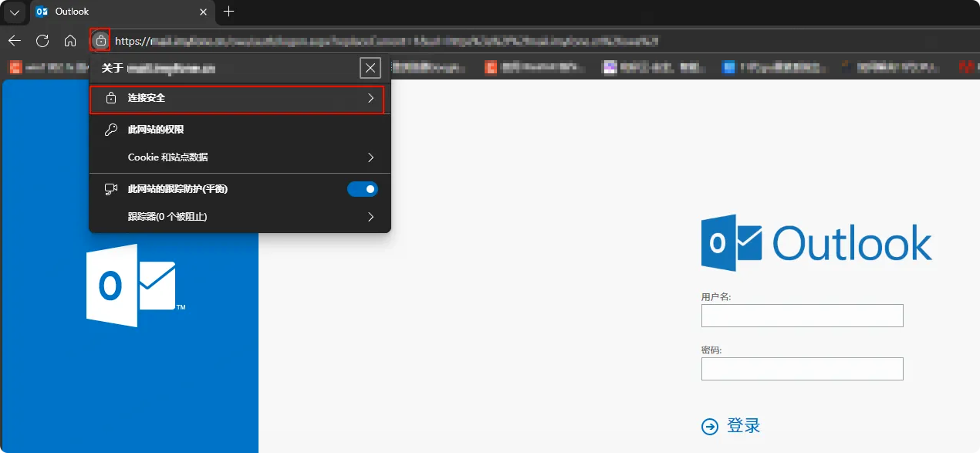This screenshot has height=453, width=980.
Task: Open 此网站的权限 entry
Action: [x=156, y=130]
